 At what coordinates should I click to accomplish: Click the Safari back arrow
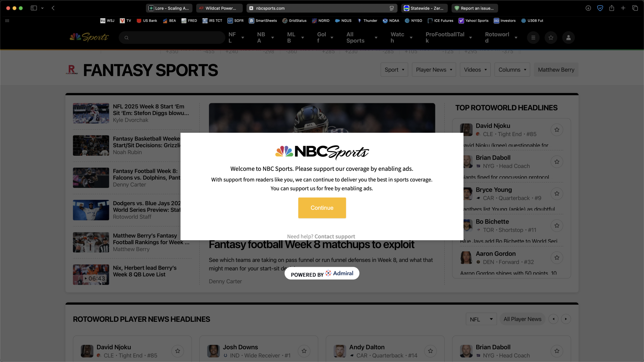coord(53,8)
